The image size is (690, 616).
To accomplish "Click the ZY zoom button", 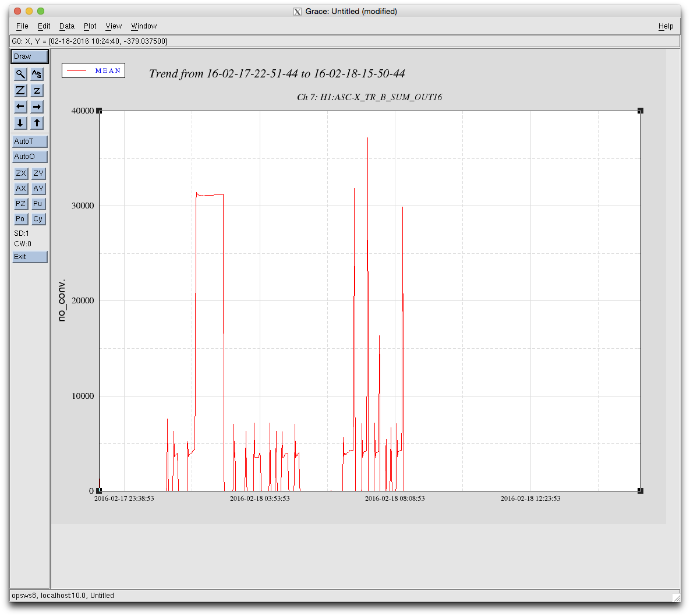I will click(38, 174).
